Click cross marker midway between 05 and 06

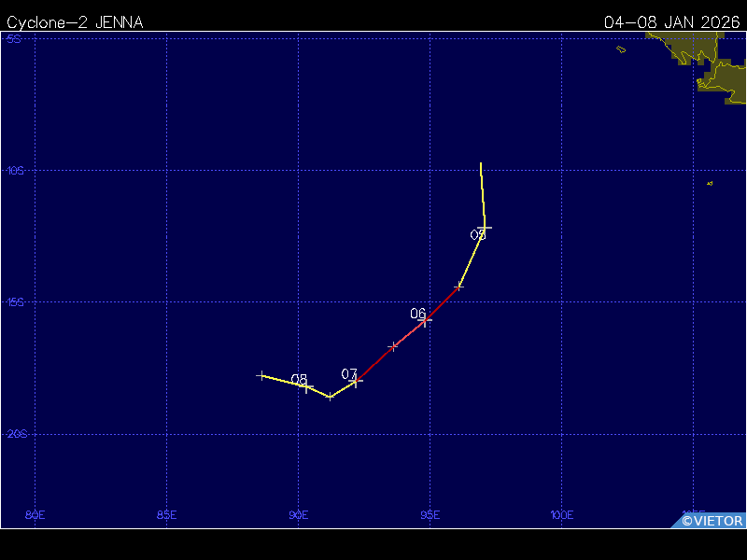[458, 287]
